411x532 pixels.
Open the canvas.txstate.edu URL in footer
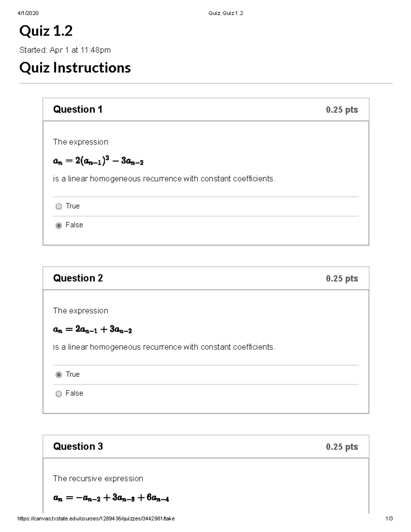point(96,519)
